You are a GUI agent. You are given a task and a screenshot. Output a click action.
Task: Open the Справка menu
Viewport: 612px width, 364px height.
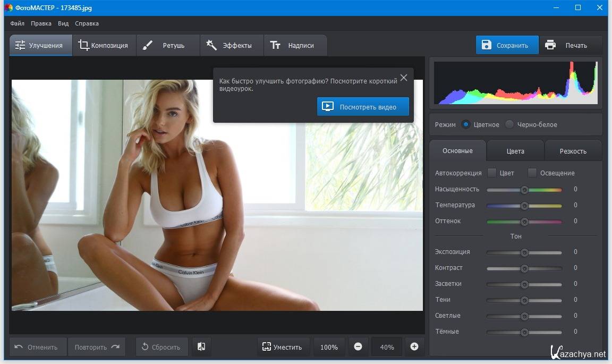(x=87, y=23)
